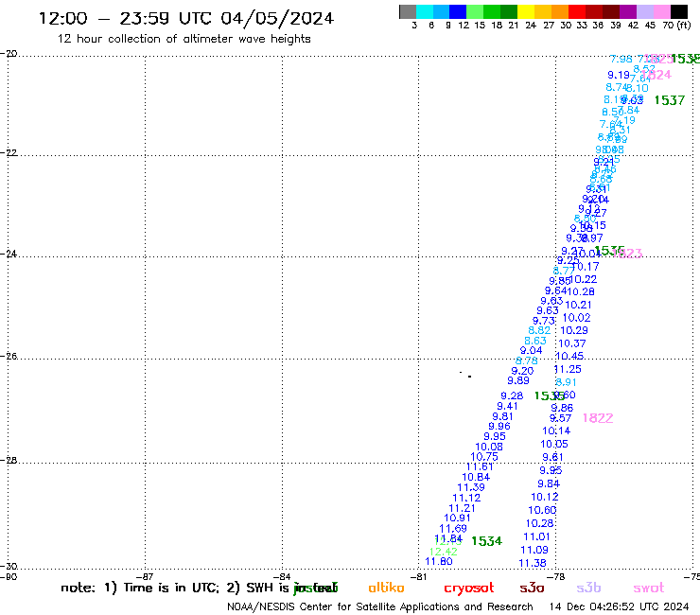Click the red 'cryosat' legend label
Viewport: 700px width, 615px height.
(469, 589)
